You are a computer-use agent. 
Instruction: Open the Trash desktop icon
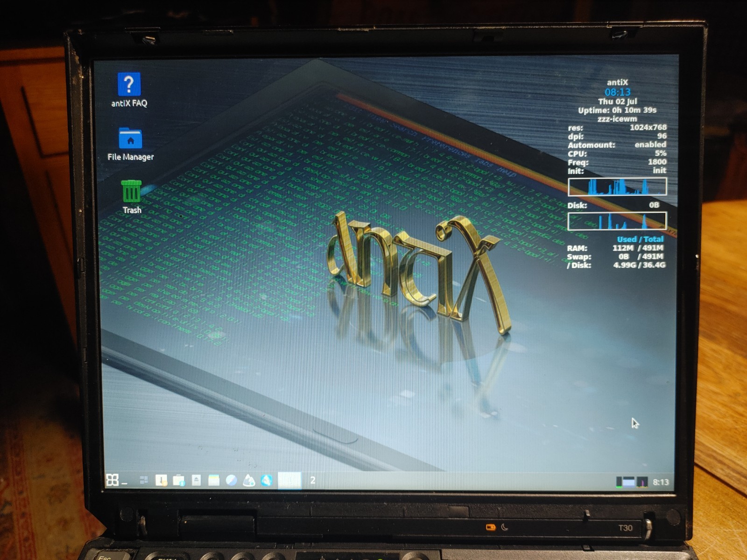(x=132, y=197)
